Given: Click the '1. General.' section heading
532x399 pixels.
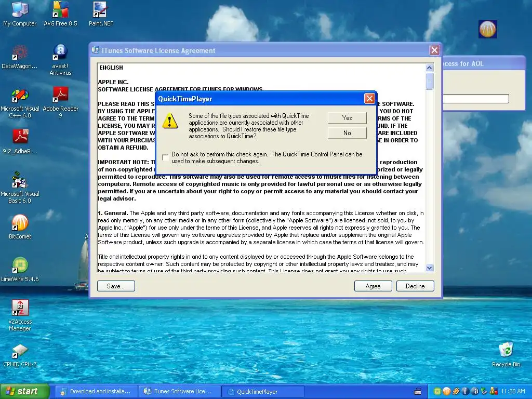Looking at the screenshot, I should click(113, 213).
